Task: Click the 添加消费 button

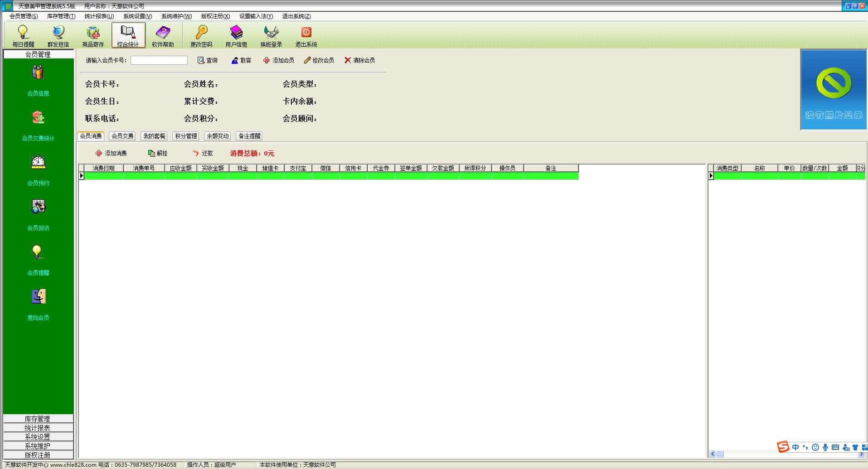Action: (111, 153)
